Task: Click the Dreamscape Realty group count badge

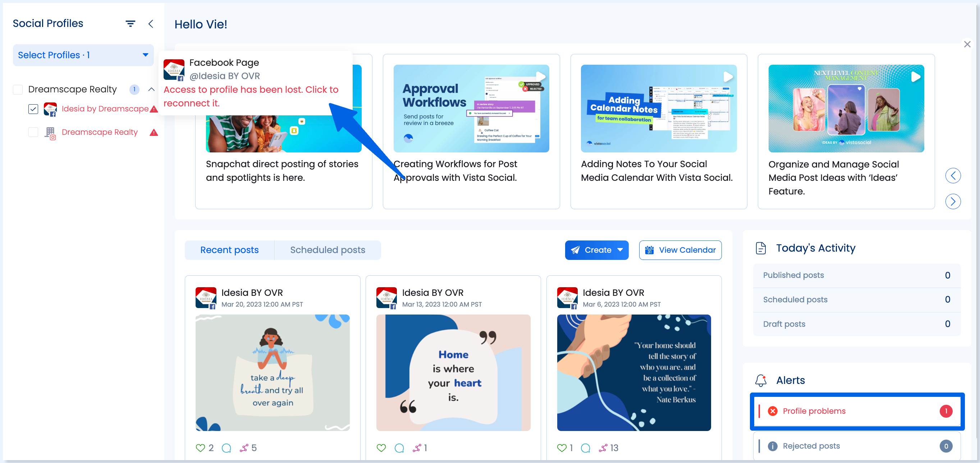Action: (134, 90)
